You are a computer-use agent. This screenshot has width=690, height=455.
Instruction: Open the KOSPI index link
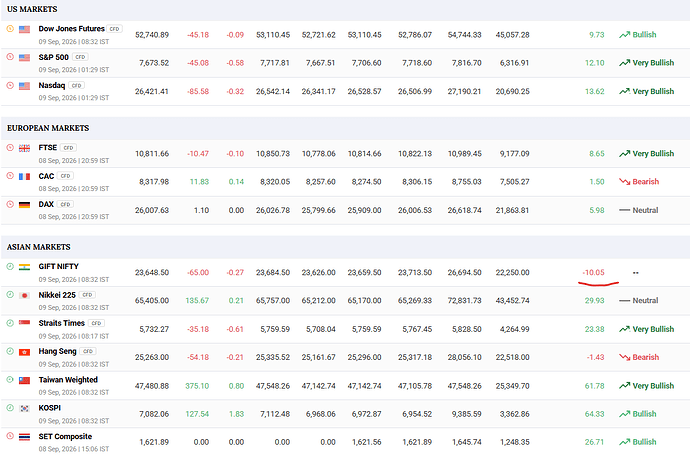pos(49,408)
